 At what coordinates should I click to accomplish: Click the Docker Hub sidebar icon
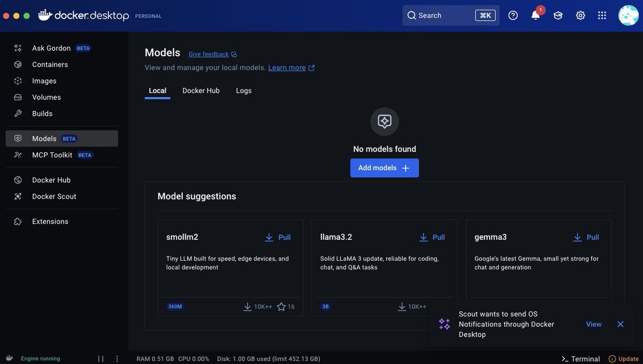pyautogui.click(x=18, y=180)
